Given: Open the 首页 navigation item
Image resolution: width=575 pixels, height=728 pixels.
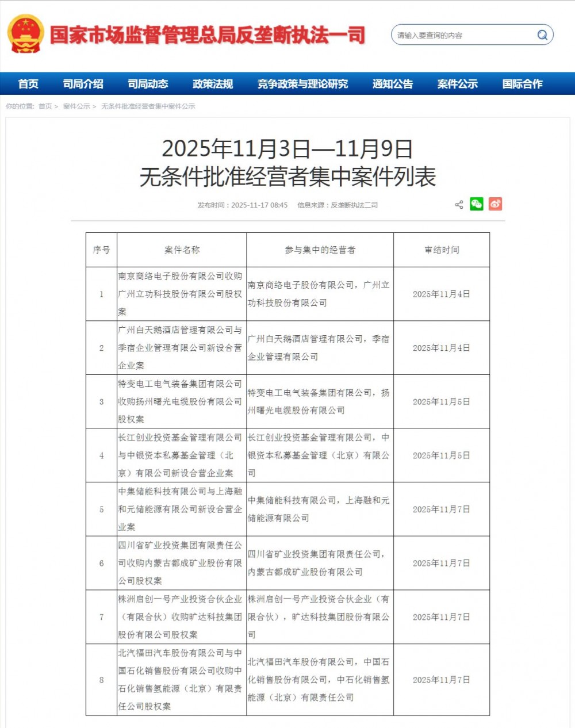Looking at the screenshot, I should (28, 84).
